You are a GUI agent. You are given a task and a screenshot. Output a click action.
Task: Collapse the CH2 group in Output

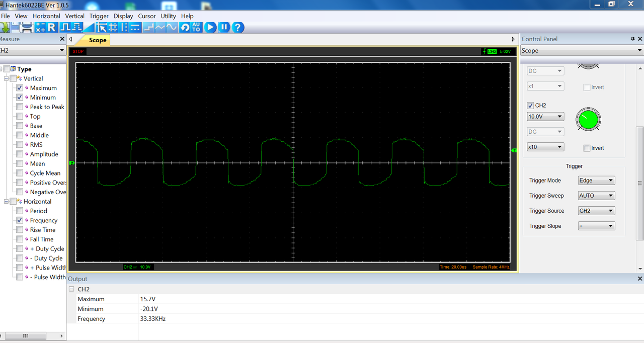click(x=71, y=289)
